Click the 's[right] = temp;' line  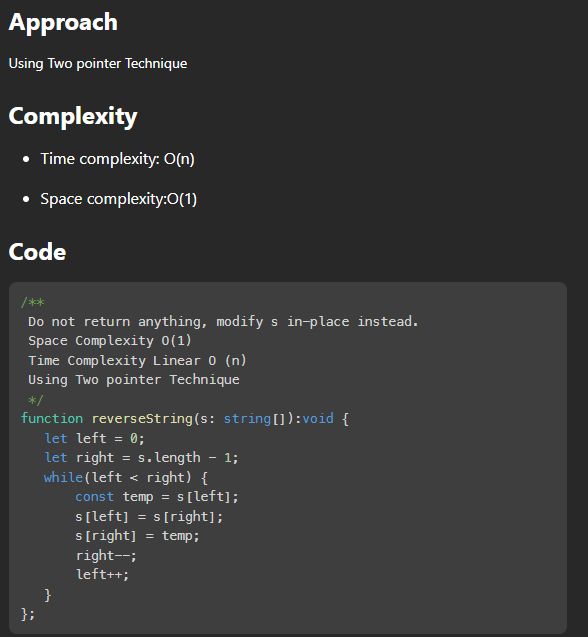tap(137, 536)
